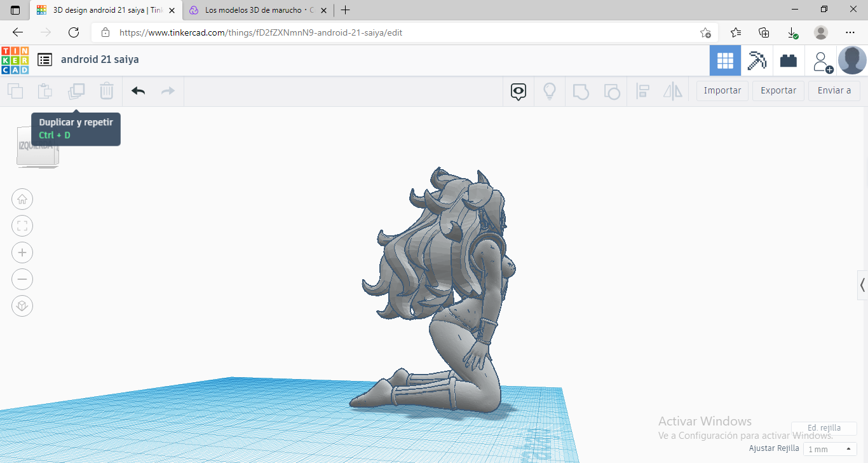Toggle the grid workspace view icon

tap(725, 60)
